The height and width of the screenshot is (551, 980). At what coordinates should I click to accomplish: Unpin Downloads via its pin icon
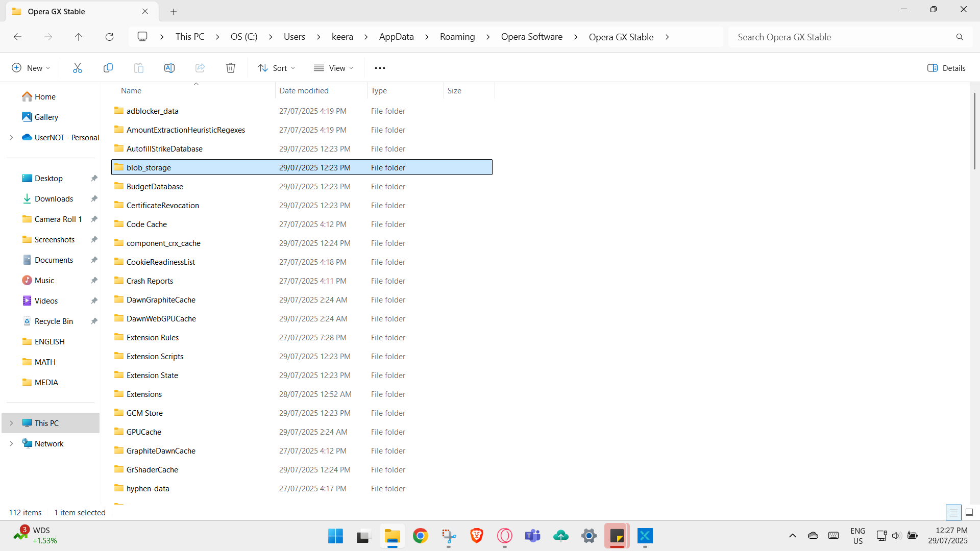pyautogui.click(x=94, y=198)
